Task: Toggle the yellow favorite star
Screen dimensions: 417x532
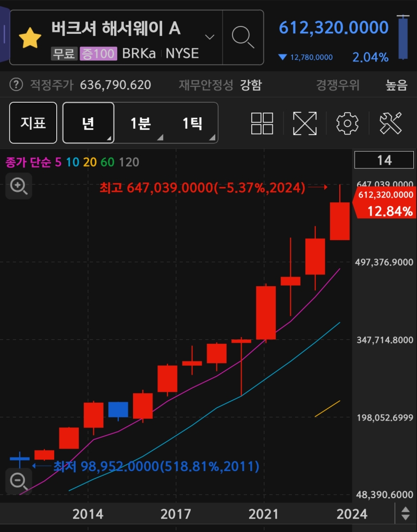Action: (x=30, y=38)
